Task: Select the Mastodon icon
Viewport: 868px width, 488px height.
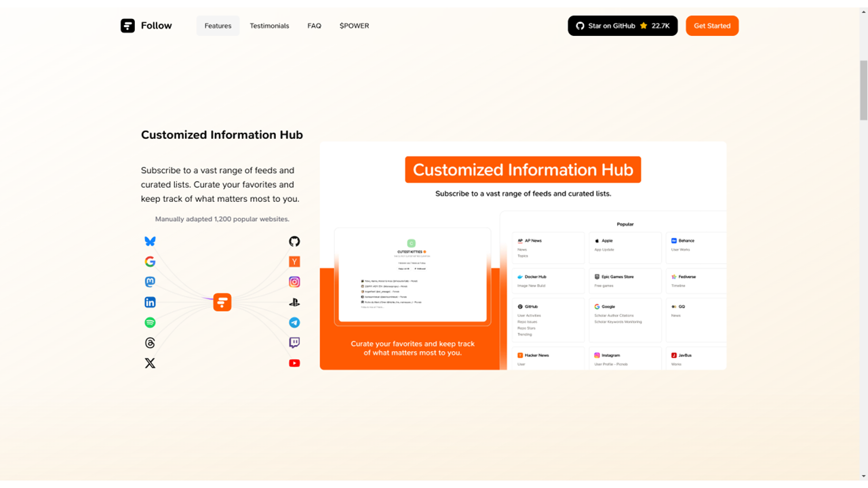Action: [x=150, y=282]
